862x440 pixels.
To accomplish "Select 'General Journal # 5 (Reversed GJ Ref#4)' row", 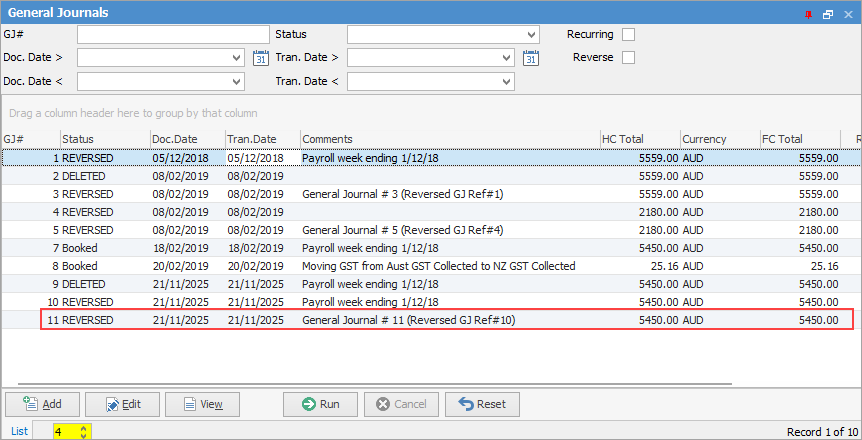I will (x=432, y=230).
